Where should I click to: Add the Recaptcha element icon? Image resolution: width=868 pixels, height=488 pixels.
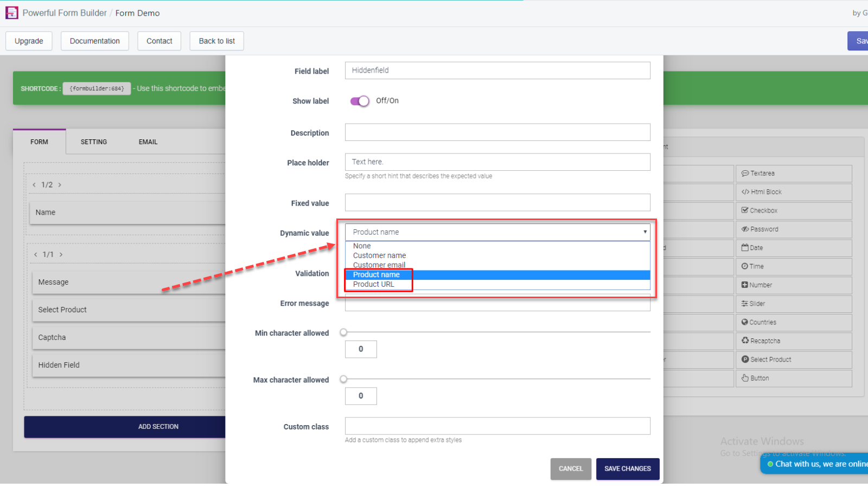tap(745, 341)
